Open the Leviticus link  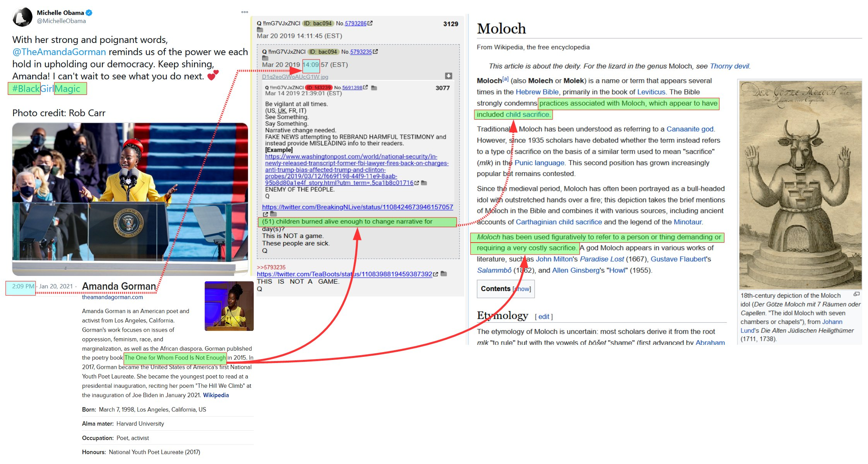651,92
